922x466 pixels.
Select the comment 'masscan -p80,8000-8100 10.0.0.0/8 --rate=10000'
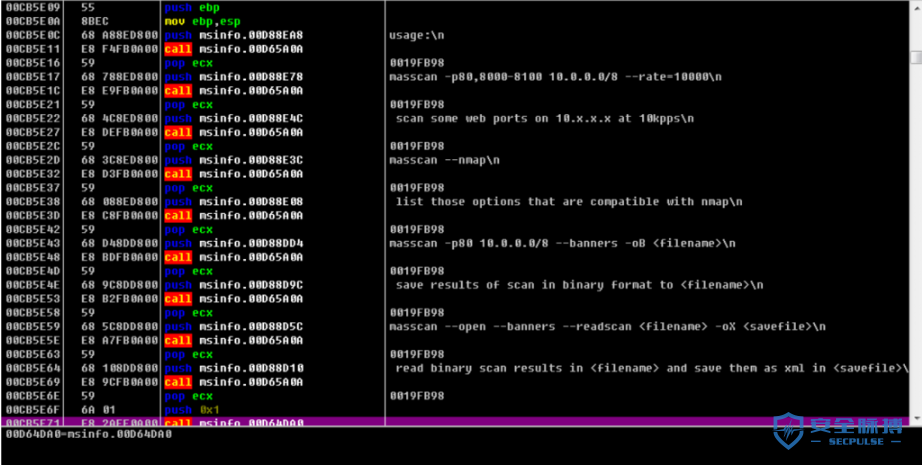[555, 77]
